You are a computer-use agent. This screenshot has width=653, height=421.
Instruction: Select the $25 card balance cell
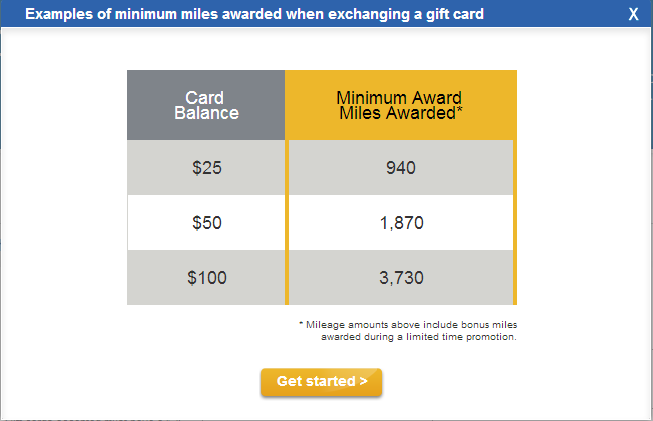[206, 167]
